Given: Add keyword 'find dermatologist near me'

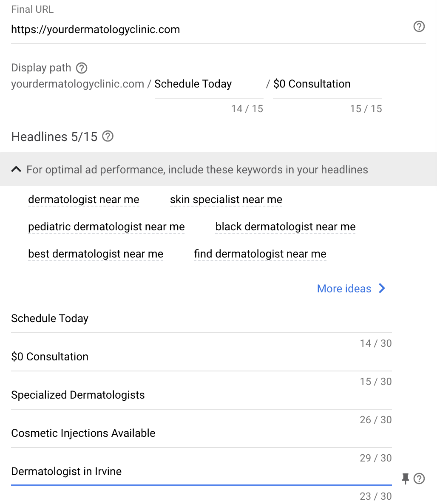Looking at the screenshot, I should pyautogui.click(x=260, y=254).
